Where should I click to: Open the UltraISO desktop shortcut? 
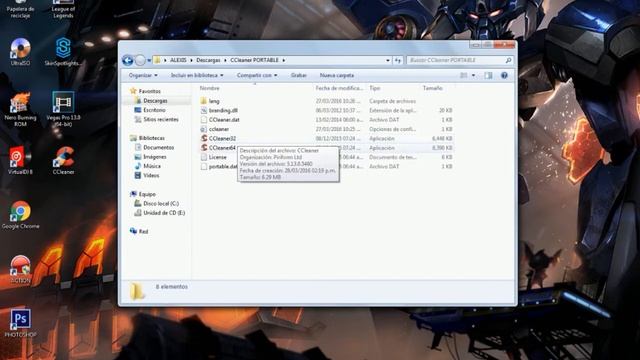pos(20,52)
